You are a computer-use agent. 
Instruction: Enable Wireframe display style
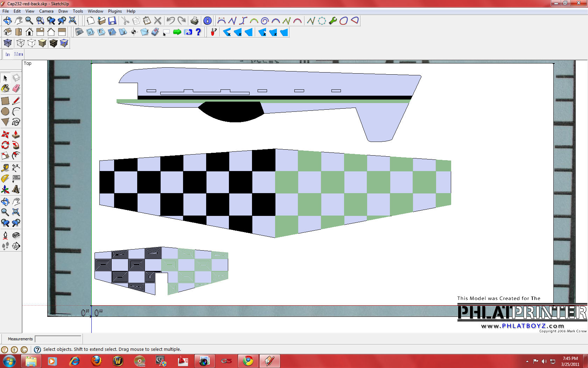click(x=21, y=43)
